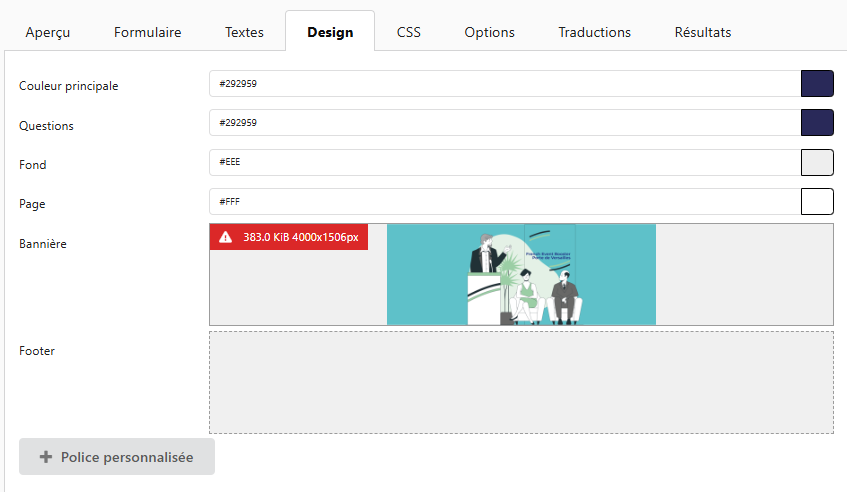847x492 pixels.
Task: Click the plus icon for custom font
Action: pos(45,457)
